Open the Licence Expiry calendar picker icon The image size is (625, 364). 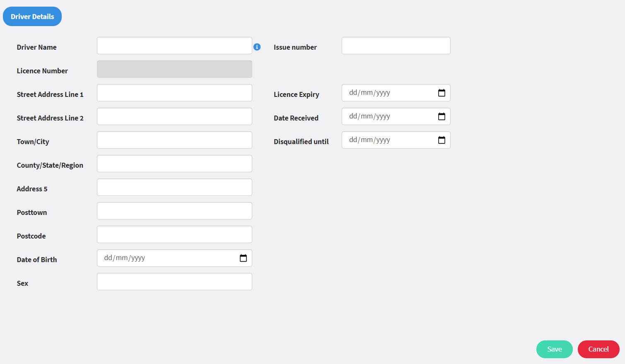pos(442,93)
